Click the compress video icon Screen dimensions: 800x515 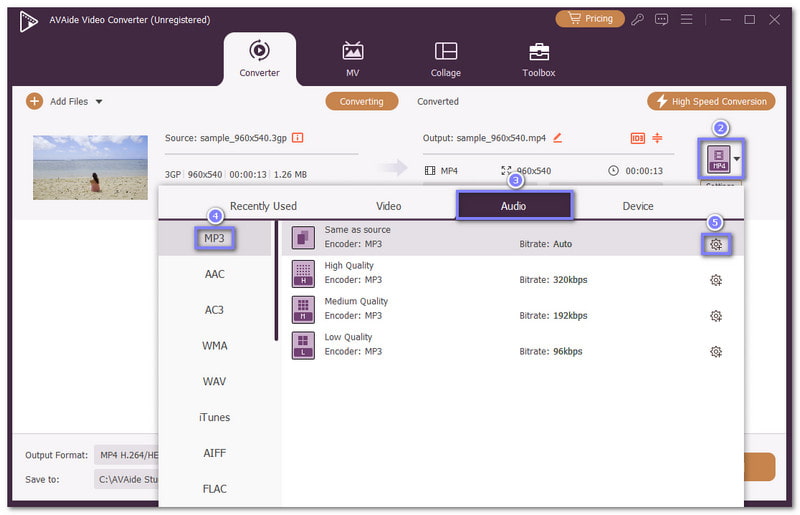click(x=657, y=137)
